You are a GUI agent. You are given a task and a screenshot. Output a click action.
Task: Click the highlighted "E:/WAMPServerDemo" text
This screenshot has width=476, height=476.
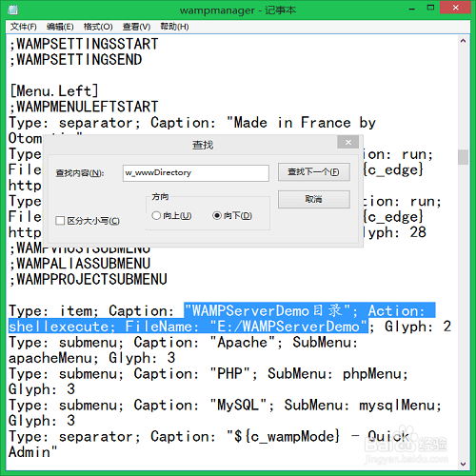pyautogui.click(x=288, y=327)
